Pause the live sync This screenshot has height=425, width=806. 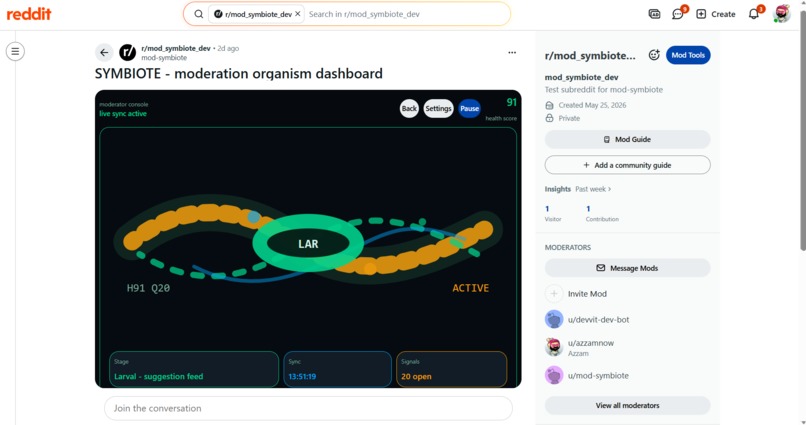[469, 108]
